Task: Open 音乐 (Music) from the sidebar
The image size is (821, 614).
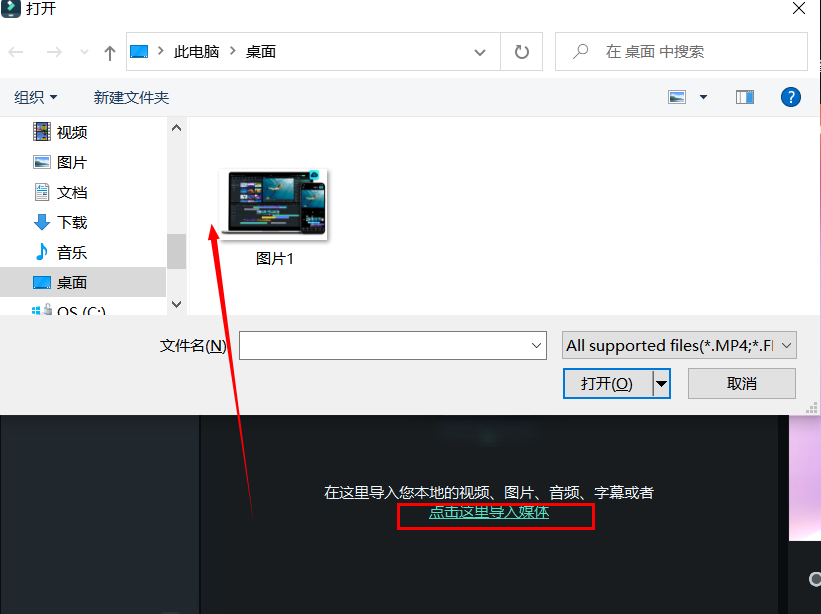Action: tap(72, 251)
